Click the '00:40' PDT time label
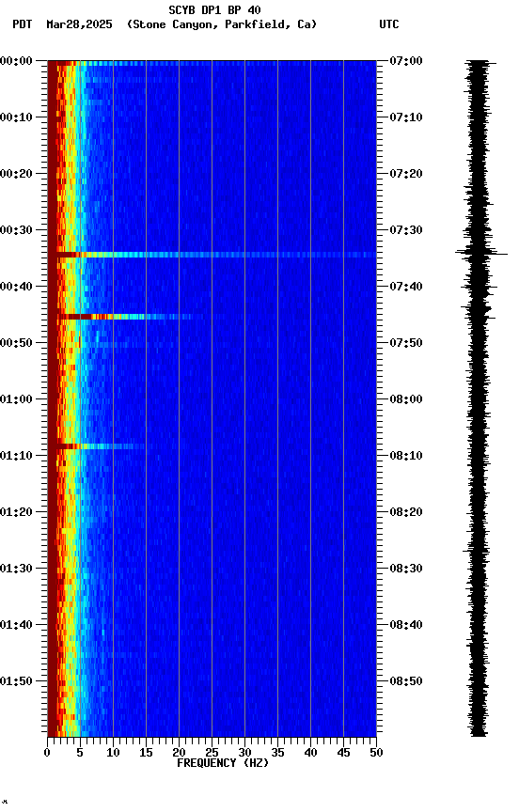Image resolution: width=519 pixels, height=812 pixels. pos(16,287)
